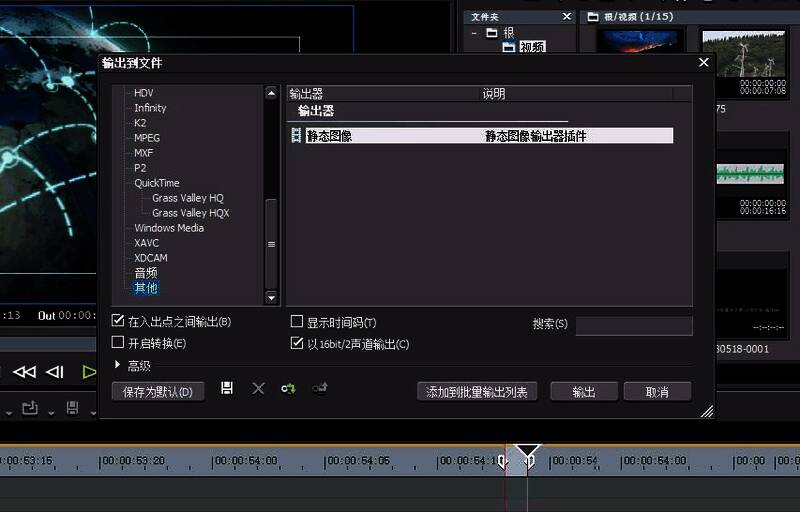Select the 视频 folder in bin tree
This screenshot has height=512, width=800.
pyautogui.click(x=532, y=47)
